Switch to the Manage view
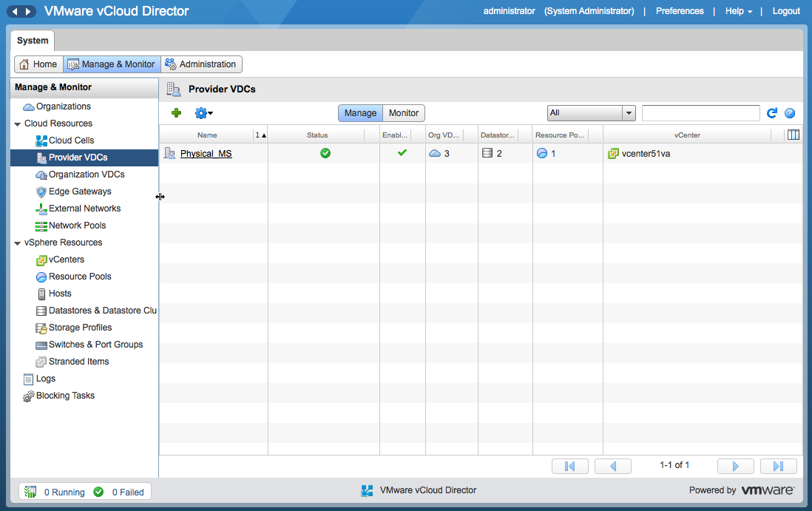Image resolution: width=812 pixels, height=511 pixels. (360, 113)
